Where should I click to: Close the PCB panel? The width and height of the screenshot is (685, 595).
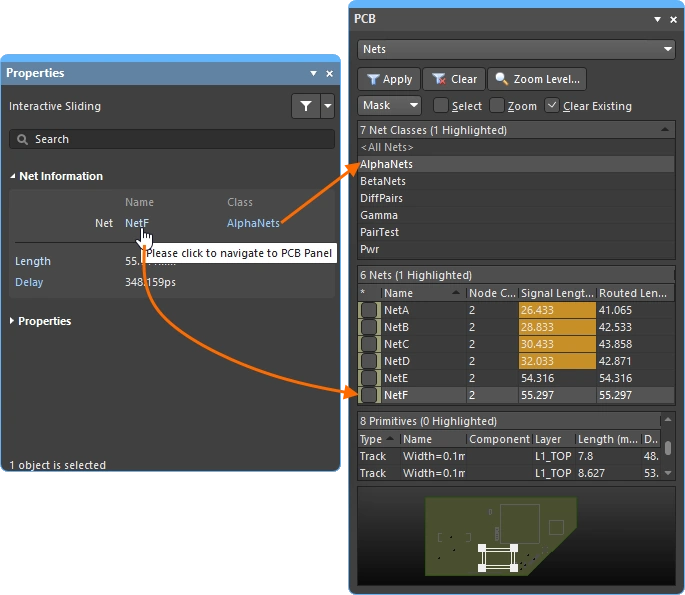click(674, 19)
